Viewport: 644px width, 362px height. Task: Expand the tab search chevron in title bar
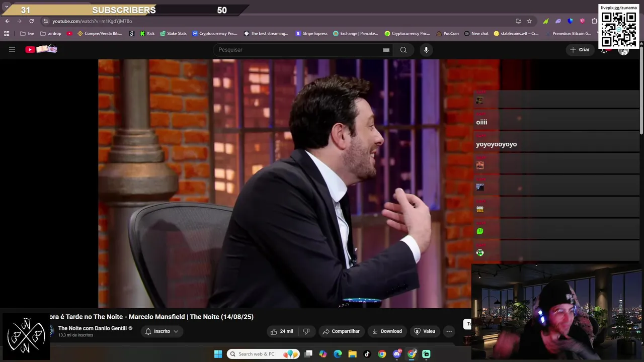pyautogui.click(x=7, y=7)
